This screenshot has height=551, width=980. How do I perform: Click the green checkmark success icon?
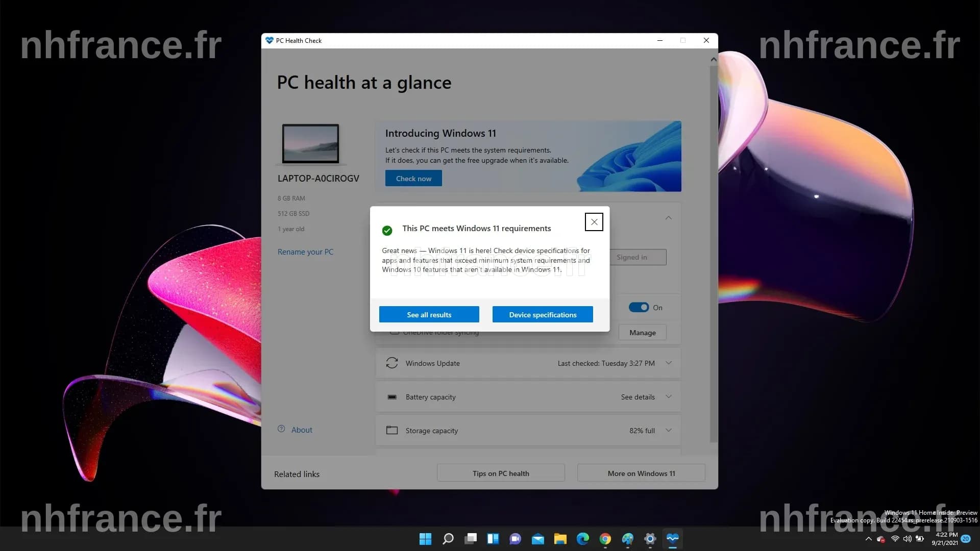click(x=387, y=231)
